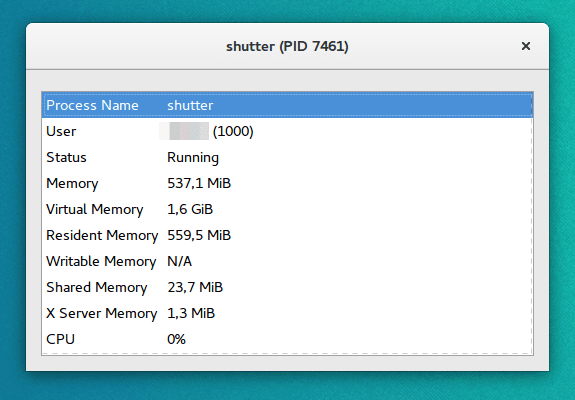The width and height of the screenshot is (575, 400).
Task: Click the 'shutter' process name value
Action: point(190,106)
